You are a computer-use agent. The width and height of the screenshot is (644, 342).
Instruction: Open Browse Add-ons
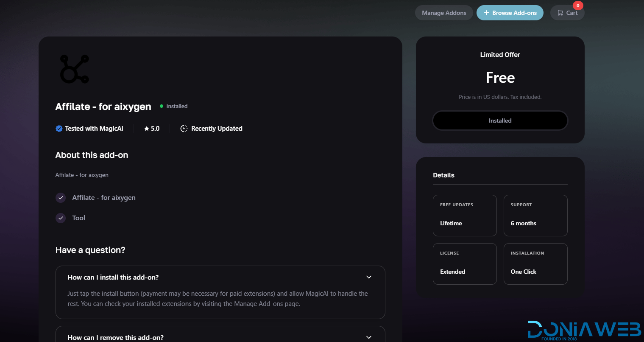pos(514,13)
